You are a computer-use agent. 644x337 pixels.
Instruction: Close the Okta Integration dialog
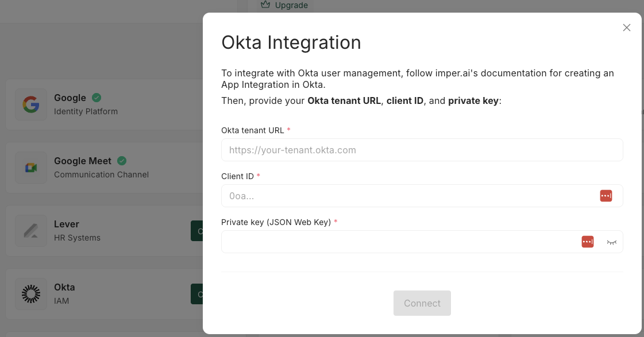click(626, 28)
